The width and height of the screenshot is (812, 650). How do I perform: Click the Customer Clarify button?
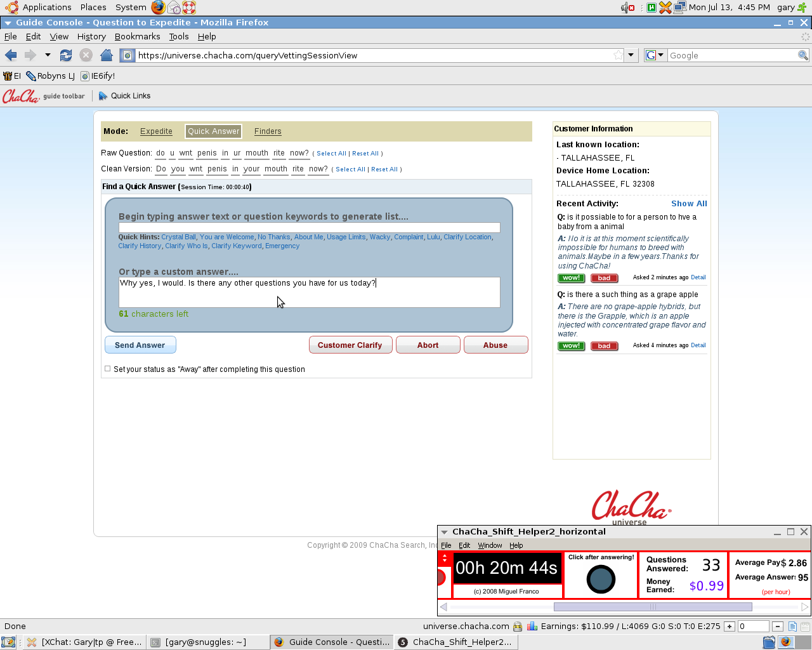click(350, 345)
